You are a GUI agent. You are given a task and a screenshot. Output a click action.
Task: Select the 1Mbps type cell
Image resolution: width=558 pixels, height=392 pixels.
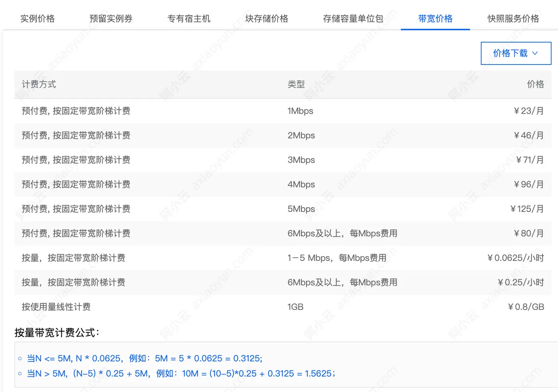pos(301,111)
